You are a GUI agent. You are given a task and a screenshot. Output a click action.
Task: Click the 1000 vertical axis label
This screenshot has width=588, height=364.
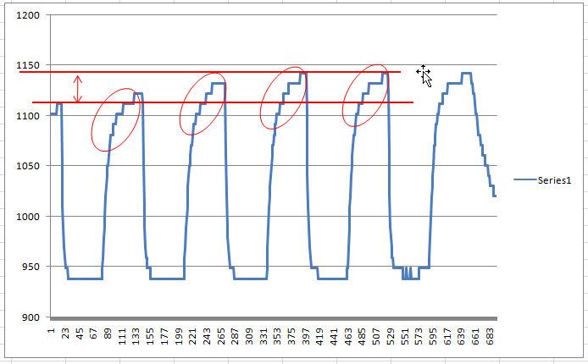pos(31,217)
